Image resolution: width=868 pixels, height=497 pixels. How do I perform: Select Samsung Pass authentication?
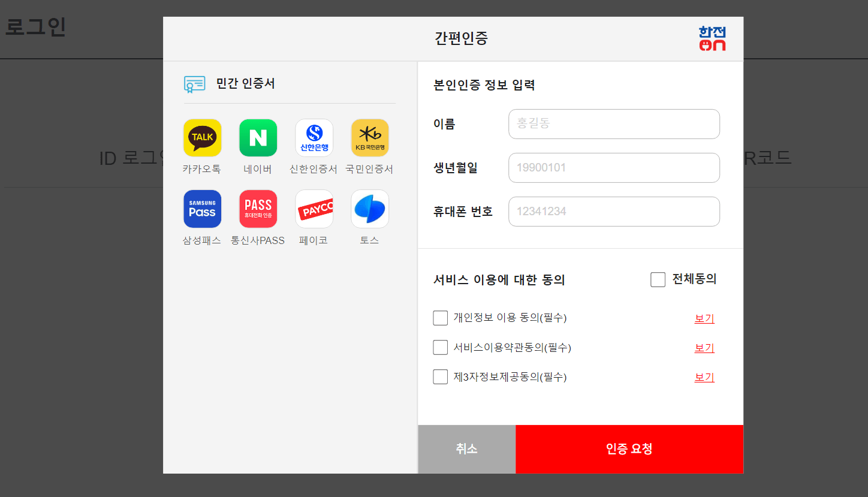(202, 209)
